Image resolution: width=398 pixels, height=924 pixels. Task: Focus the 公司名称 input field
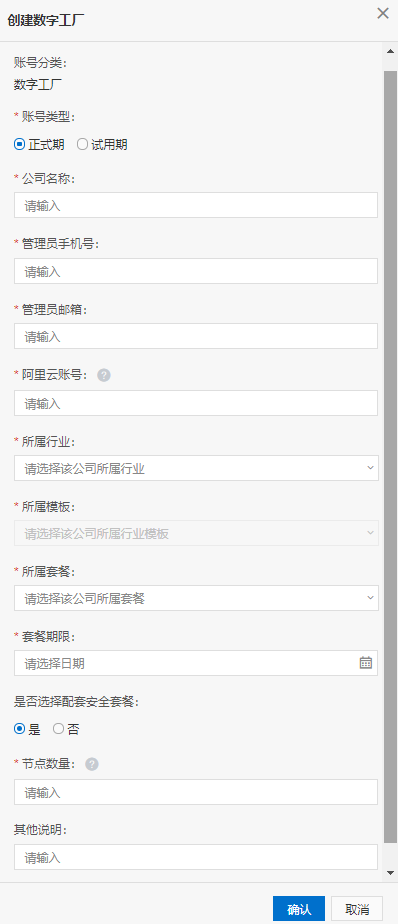196,205
